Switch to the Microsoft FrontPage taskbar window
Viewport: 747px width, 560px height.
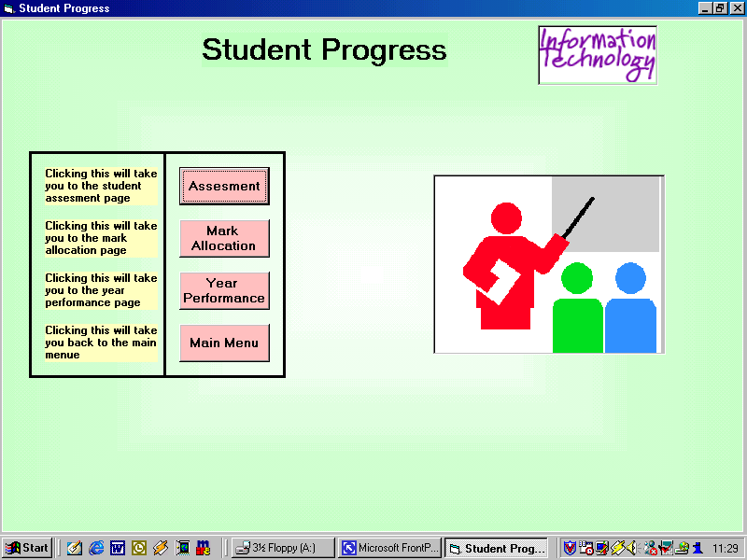tap(389, 548)
